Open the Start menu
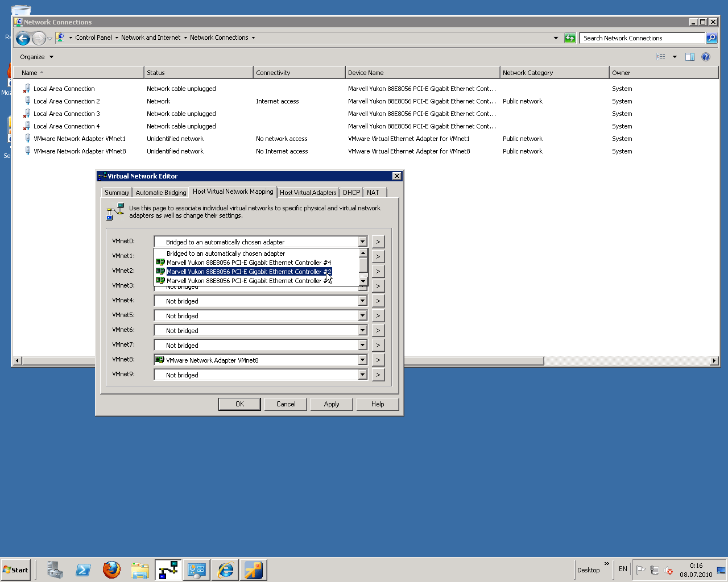 point(15,569)
